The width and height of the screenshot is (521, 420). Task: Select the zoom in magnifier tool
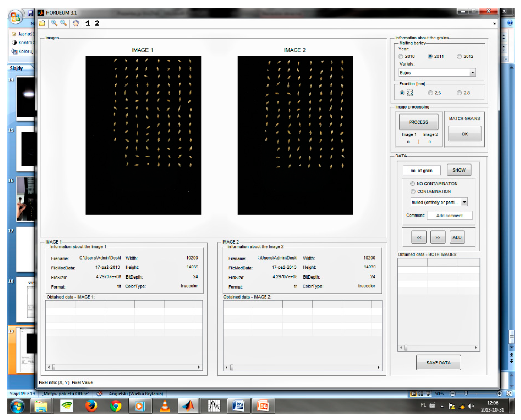pyautogui.click(x=54, y=23)
